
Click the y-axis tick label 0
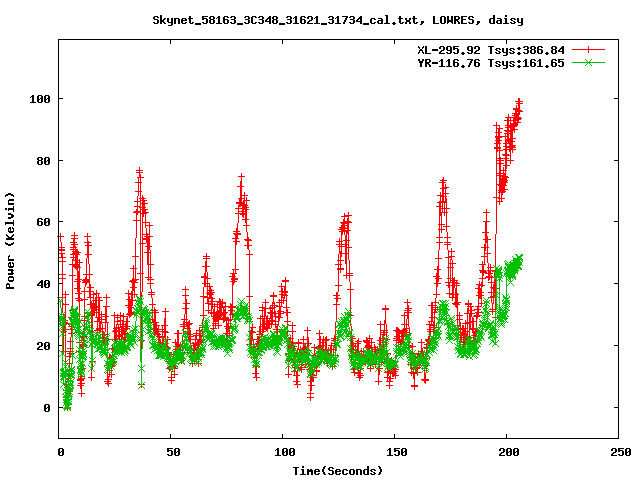(47, 408)
